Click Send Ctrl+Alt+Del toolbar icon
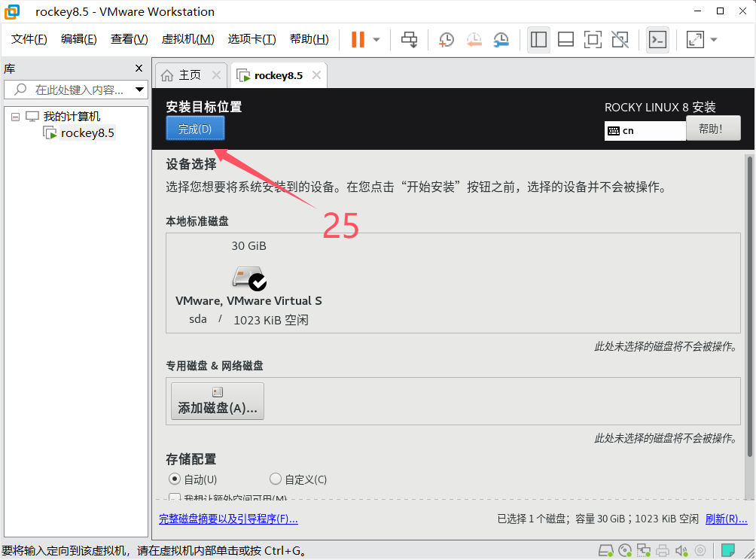The height and width of the screenshot is (560, 756). click(410, 39)
